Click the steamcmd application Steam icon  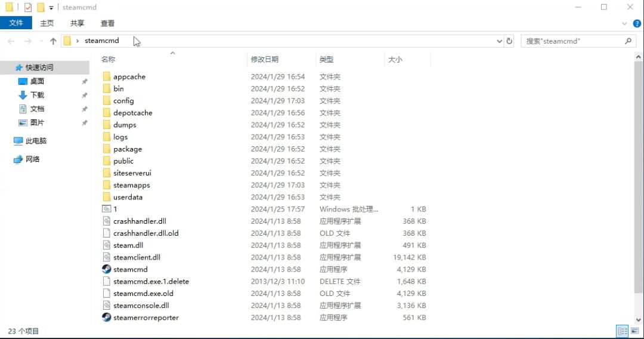coord(107,269)
